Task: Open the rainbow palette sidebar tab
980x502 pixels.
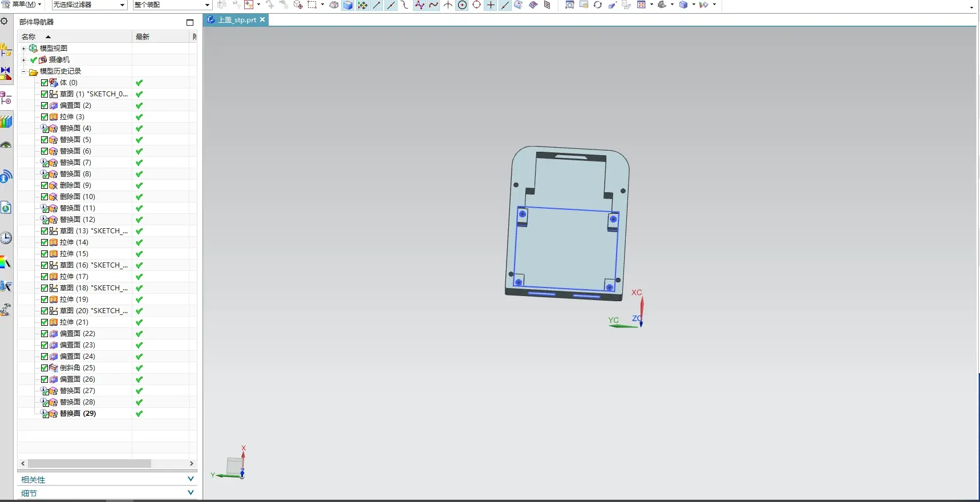Action: click(x=6, y=262)
